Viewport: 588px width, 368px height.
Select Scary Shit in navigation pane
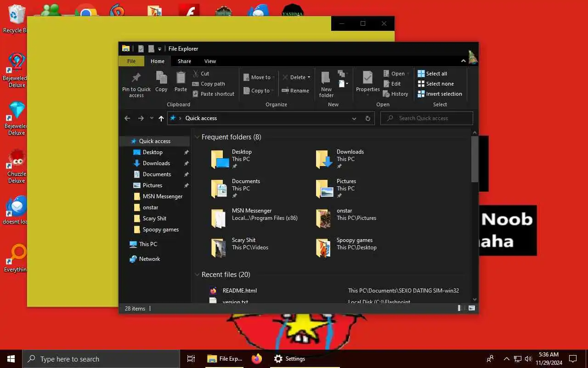(154, 218)
